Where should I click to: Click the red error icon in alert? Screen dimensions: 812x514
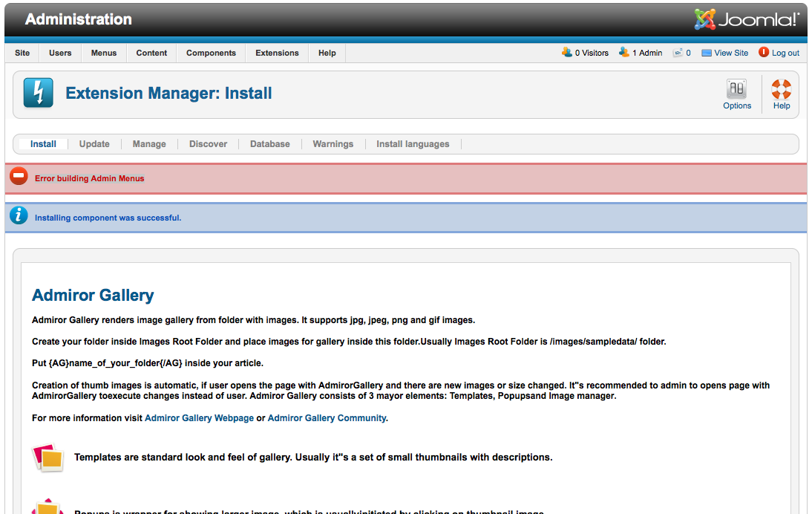coord(19,176)
